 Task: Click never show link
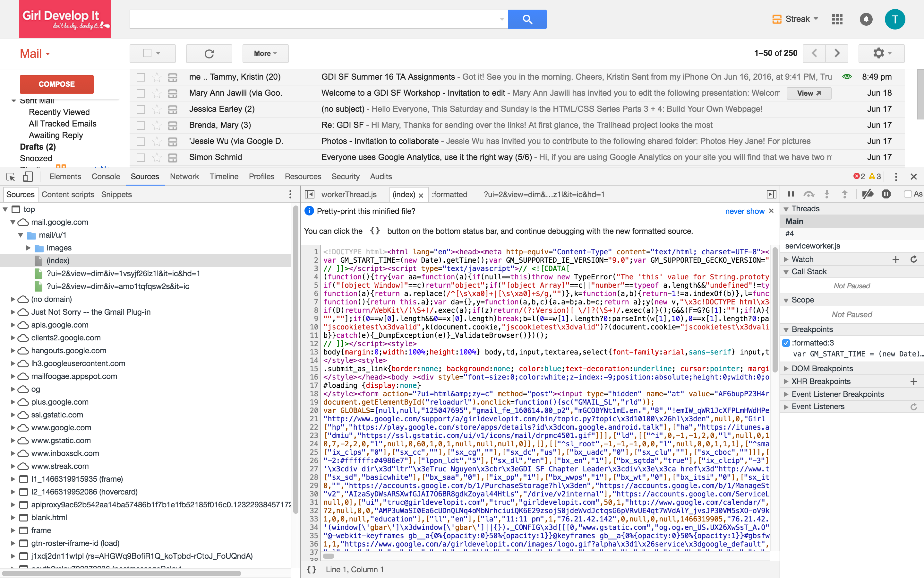point(745,211)
